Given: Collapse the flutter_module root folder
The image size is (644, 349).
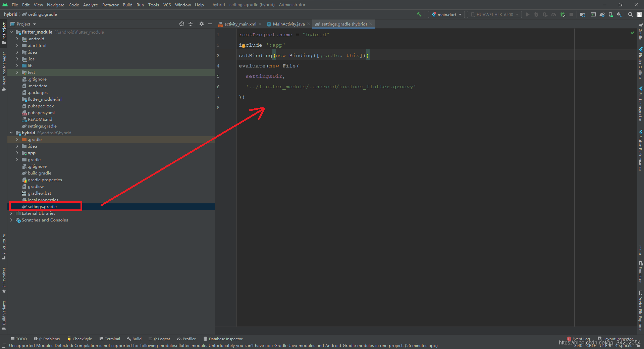Looking at the screenshot, I should 11,32.
